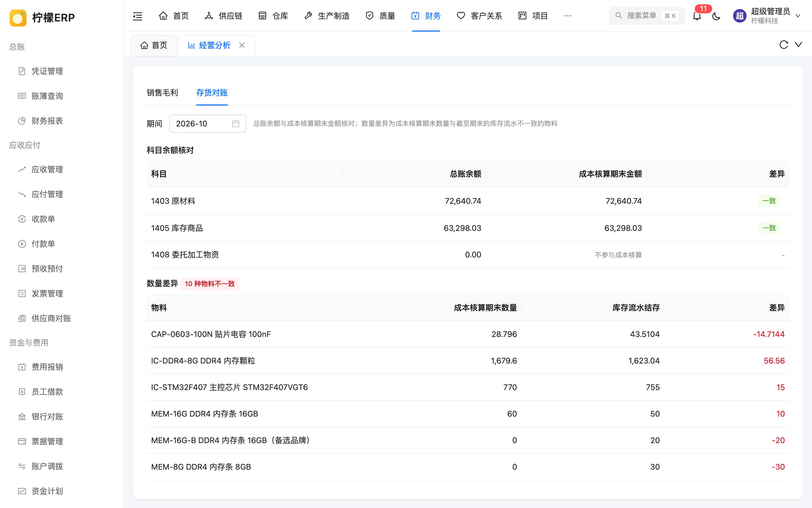Select the 存货对账 tab
Image resolution: width=812 pixels, height=508 pixels.
coord(212,93)
